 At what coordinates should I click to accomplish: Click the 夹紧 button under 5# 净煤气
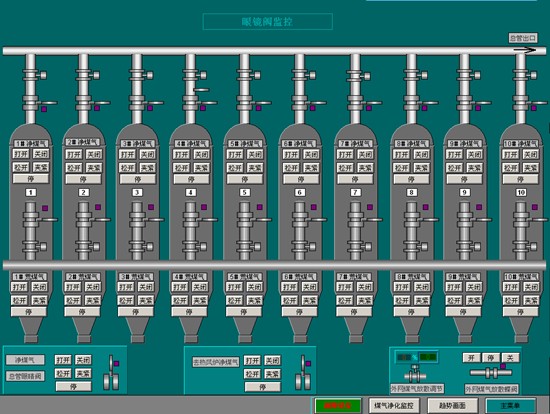pos(255,168)
